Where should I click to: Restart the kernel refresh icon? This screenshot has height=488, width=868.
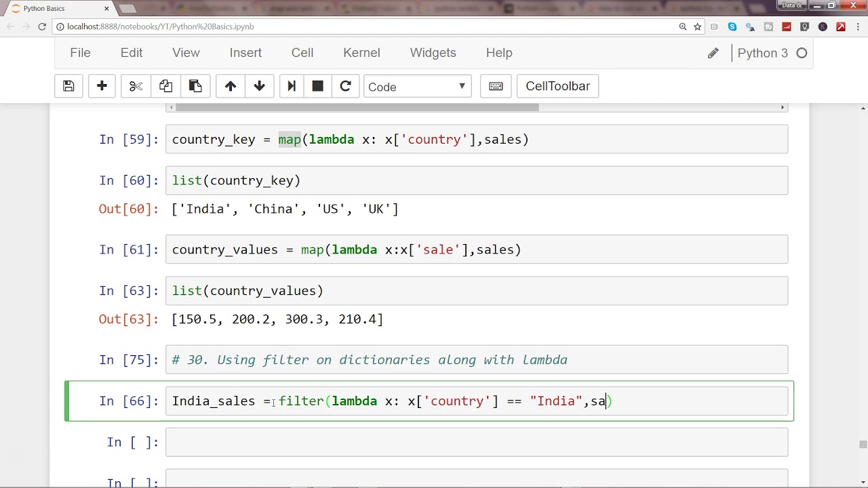[x=345, y=86]
